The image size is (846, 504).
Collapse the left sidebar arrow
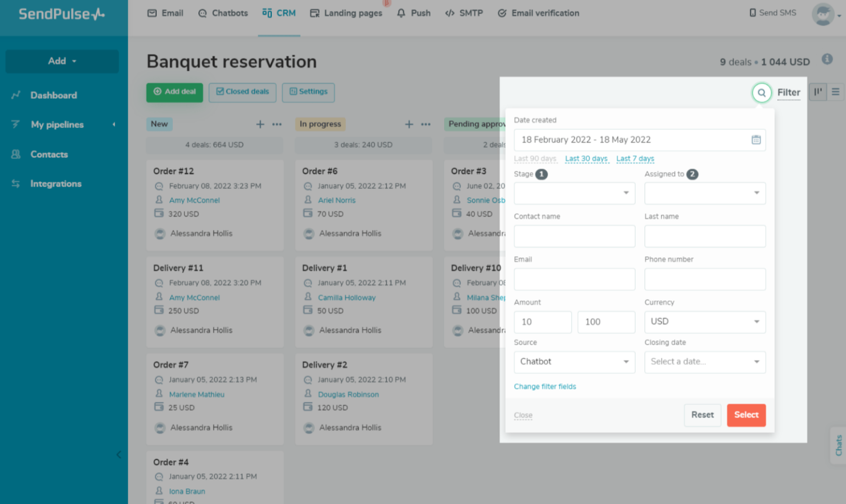[x=119, y=455]
